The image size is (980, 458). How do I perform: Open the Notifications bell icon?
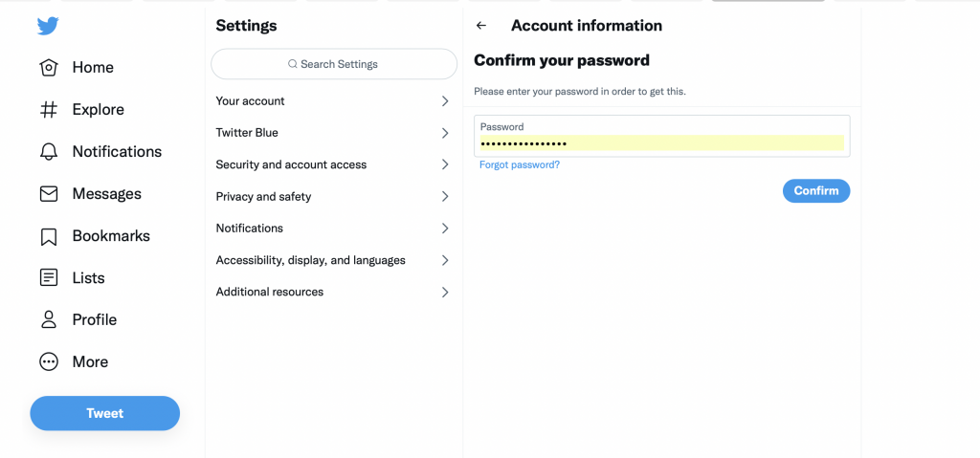[49, 152]
